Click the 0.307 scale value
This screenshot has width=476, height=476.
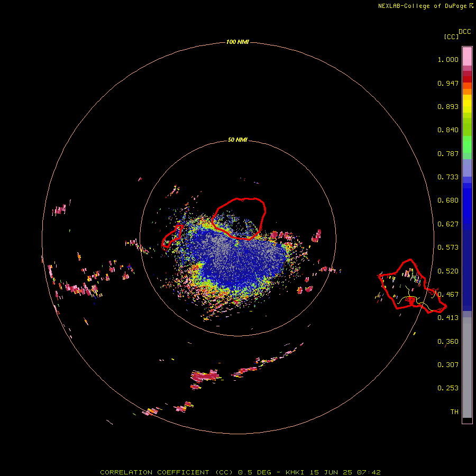click(448, 365)
